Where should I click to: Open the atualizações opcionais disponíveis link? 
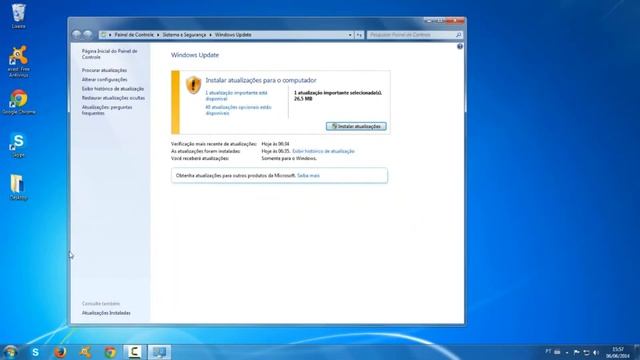click(238, 110)
